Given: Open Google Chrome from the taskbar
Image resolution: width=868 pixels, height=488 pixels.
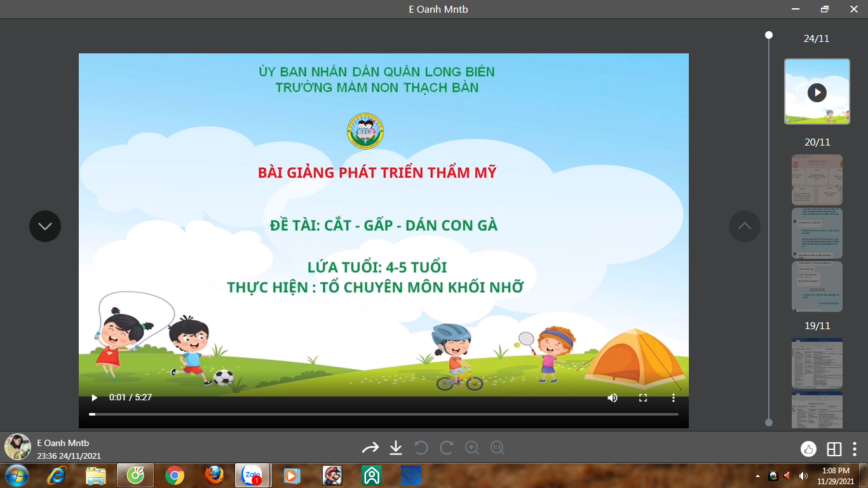Looking at the screenshot, I should tap(175, 475).
